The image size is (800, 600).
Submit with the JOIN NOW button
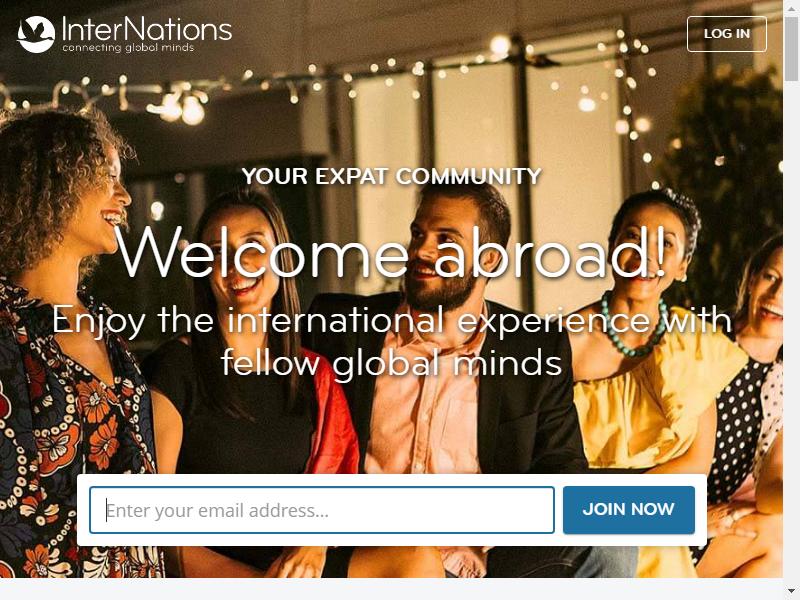629,510
